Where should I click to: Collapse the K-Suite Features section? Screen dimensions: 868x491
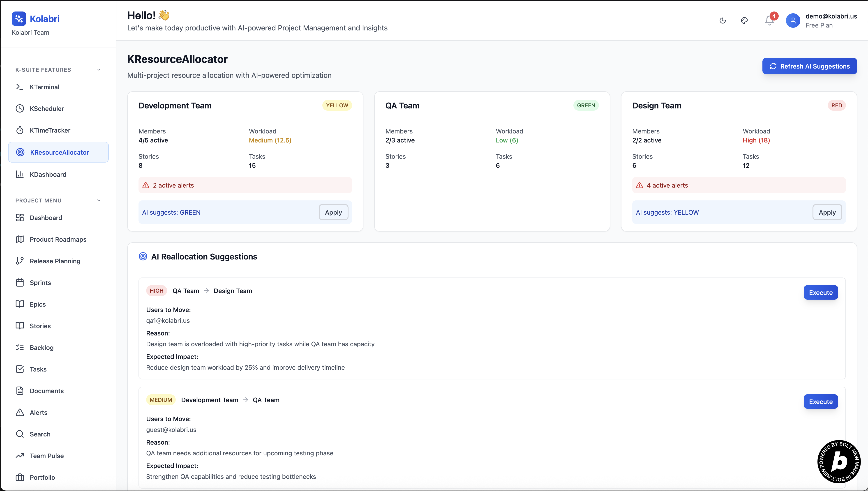click(99, 70)
